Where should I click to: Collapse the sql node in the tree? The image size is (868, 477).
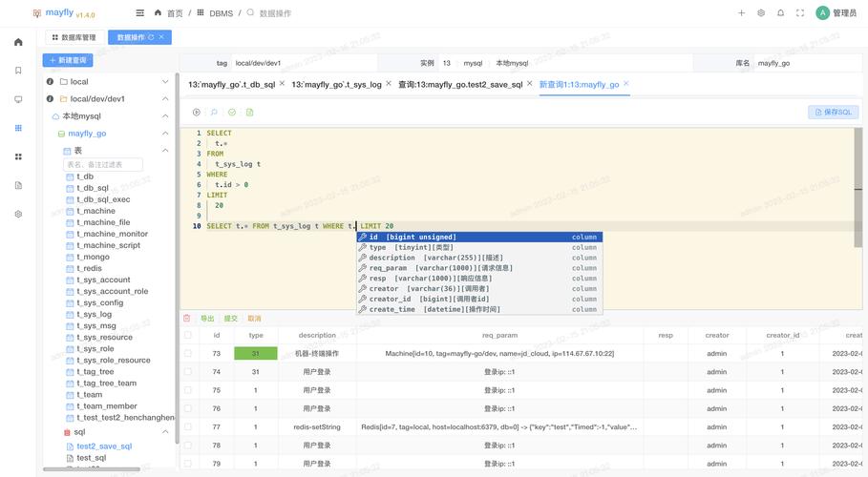pyautogui.click(x=165, y=431)
